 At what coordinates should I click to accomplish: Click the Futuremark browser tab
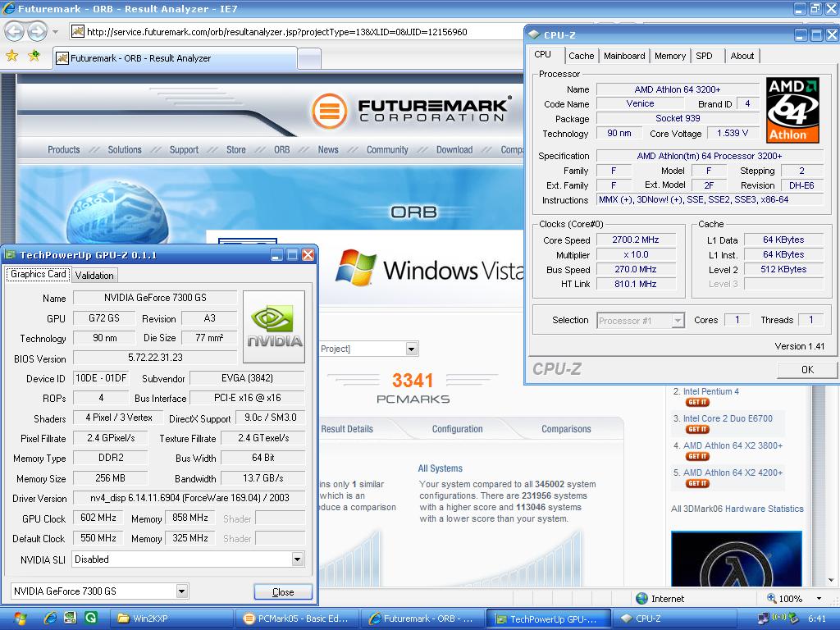pyautogui.click(x=174, y=58)
